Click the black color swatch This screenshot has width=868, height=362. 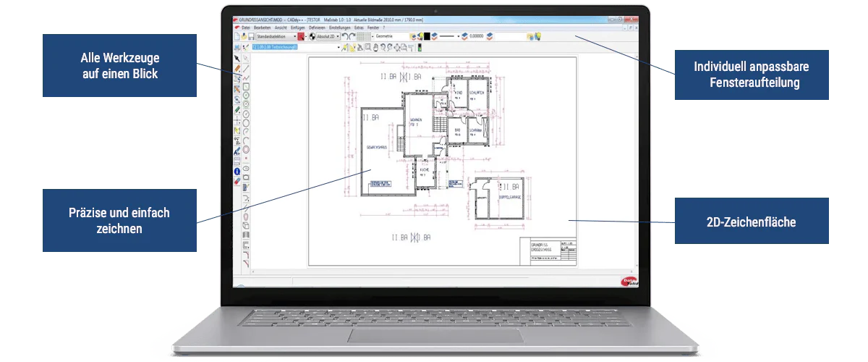pyautogui.click(x=427, y=36)
